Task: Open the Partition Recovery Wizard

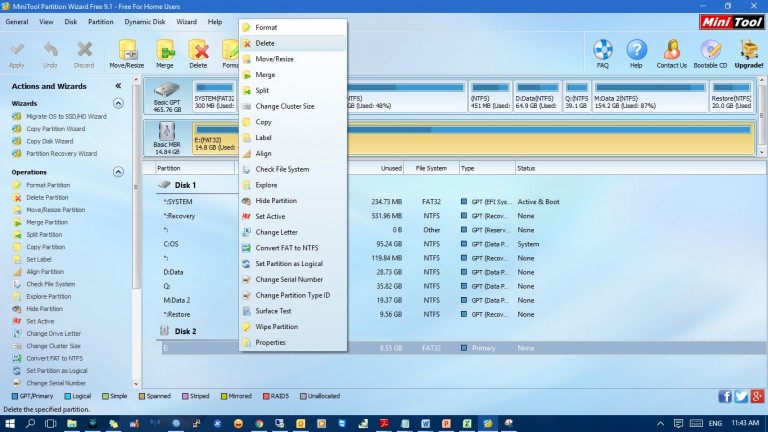Action: coord(61,153)
